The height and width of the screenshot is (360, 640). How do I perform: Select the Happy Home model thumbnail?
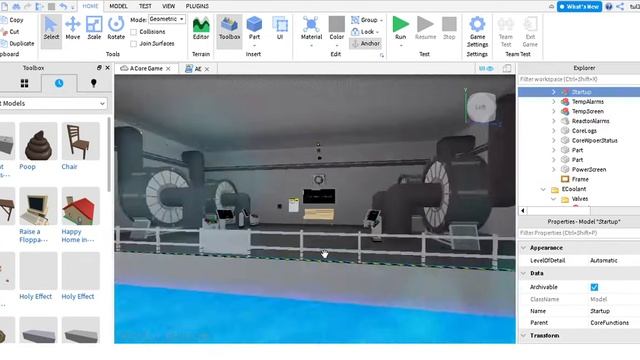coord(80,206)
